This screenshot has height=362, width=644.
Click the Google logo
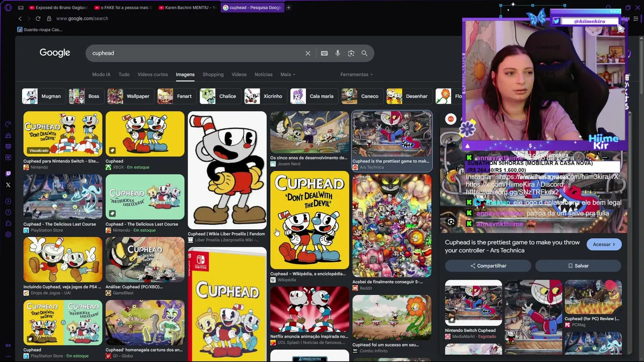[x=55, y=53]
